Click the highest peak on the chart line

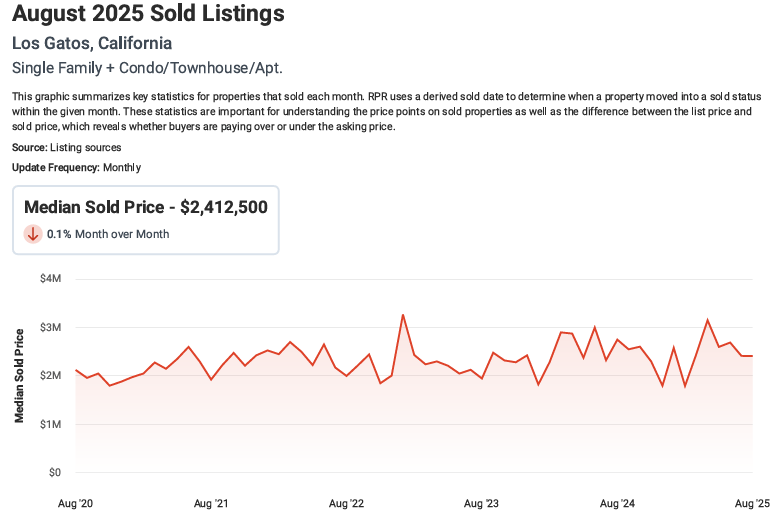(402, 315)
